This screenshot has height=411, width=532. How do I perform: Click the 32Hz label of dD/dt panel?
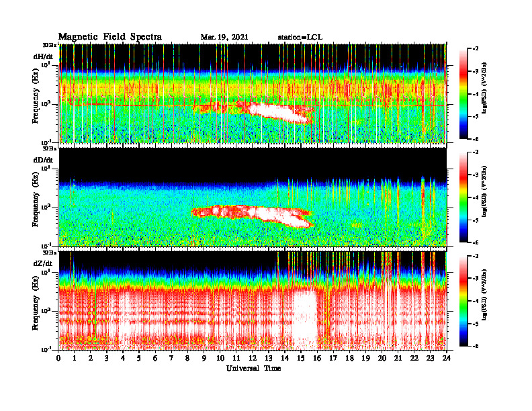tap(50, 148)
